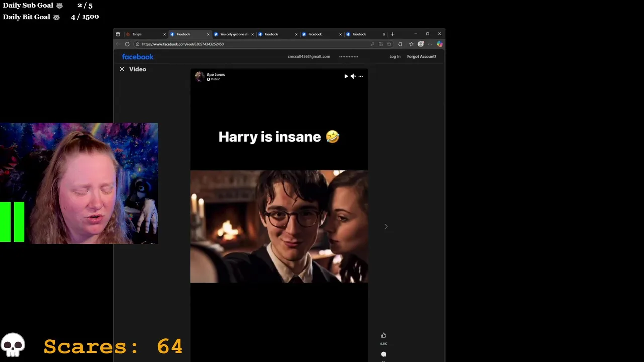644x362 pixels.
Task: Play the reel video
Action: pyautogui.click(x=346, y=76)
